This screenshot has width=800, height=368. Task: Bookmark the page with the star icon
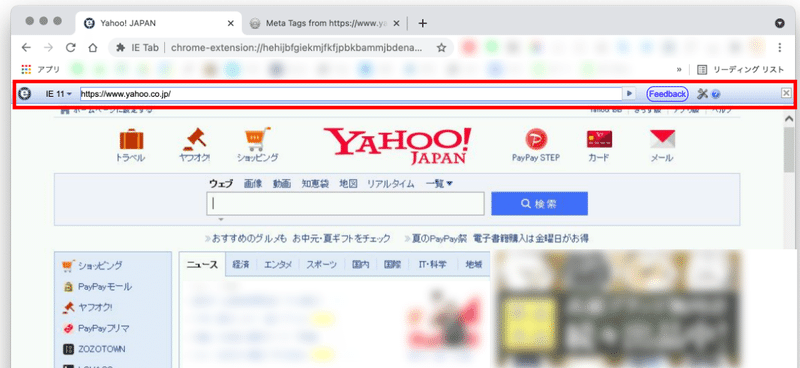point(441,48)
